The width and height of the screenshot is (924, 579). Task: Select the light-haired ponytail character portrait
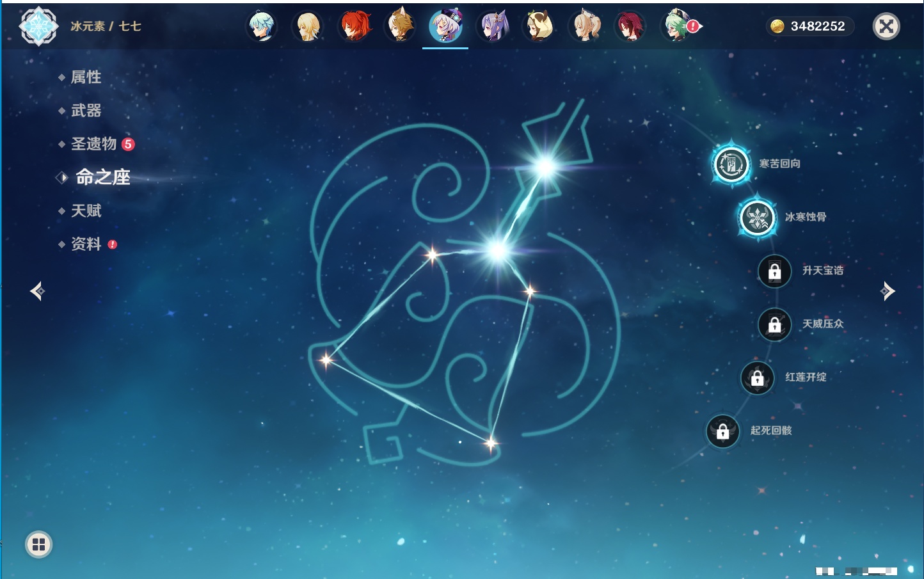[585, 26]
